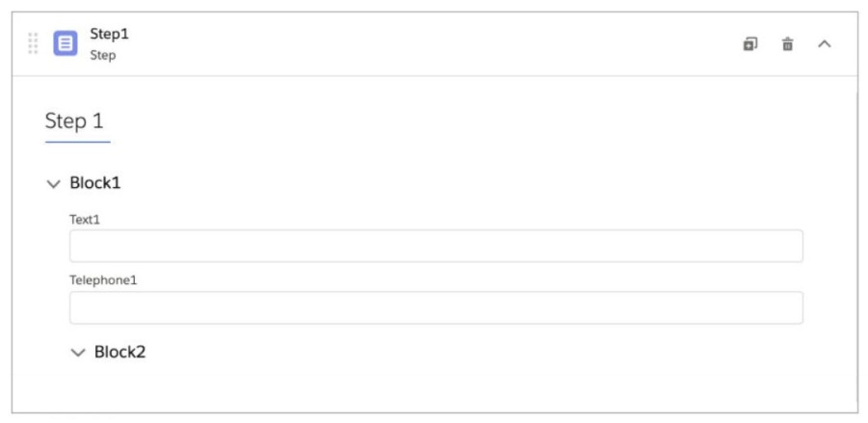This screenshot has height=423, width=868.
Task: Focus the Text1 input box
Action: click(x=435, y=246)
